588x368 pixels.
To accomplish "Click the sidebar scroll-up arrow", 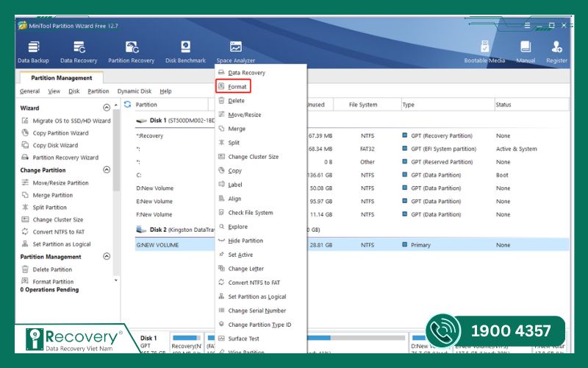I will pyautogui.click(x=116, y=105).
